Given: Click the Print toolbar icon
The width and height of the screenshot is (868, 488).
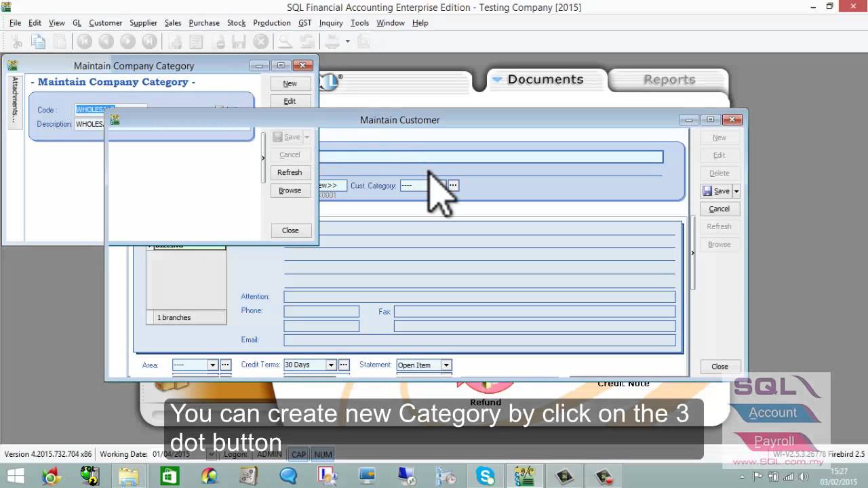Looking at the screenshot, I should pyautogui.click(x=332, y=41).
